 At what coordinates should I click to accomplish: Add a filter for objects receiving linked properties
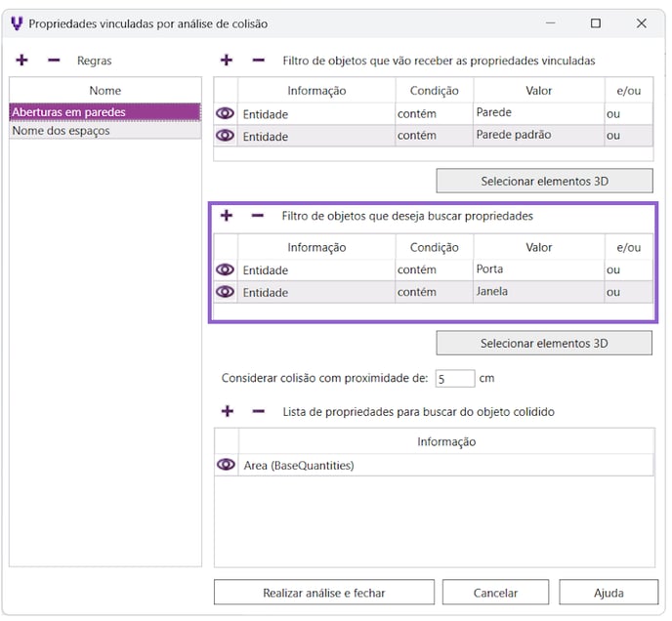[x=227, y=61]
